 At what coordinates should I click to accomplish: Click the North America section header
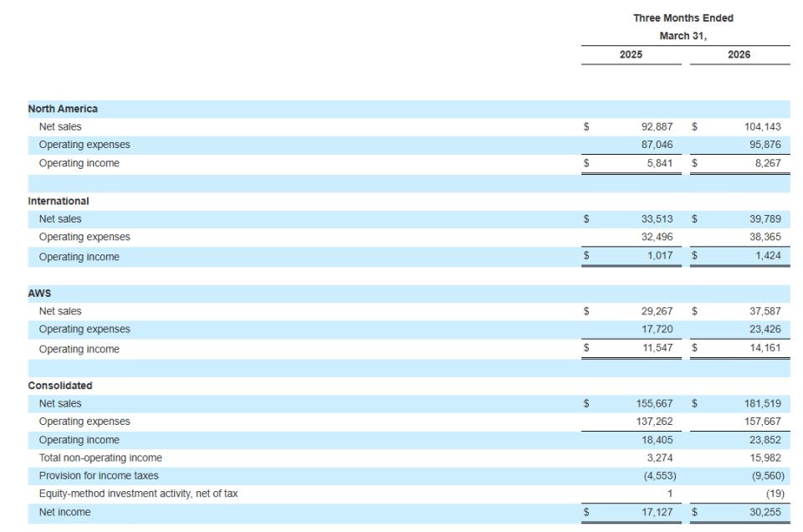[x=63, y=109]
